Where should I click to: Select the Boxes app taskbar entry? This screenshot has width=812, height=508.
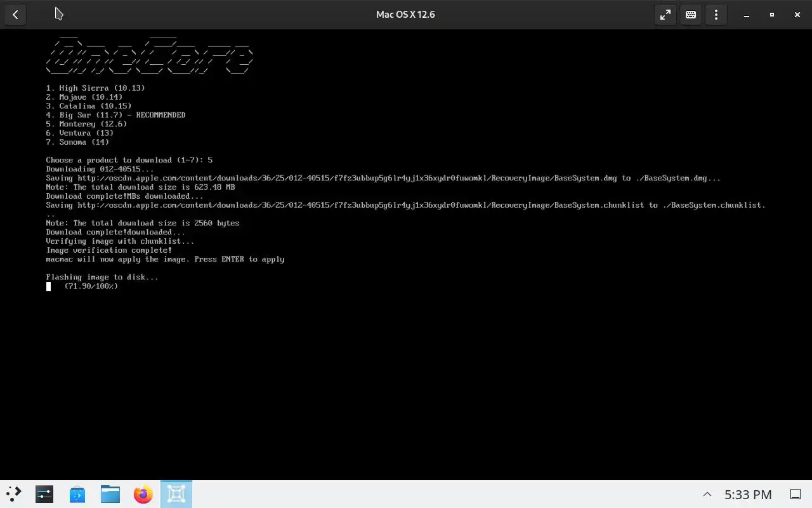click(176, 494)
